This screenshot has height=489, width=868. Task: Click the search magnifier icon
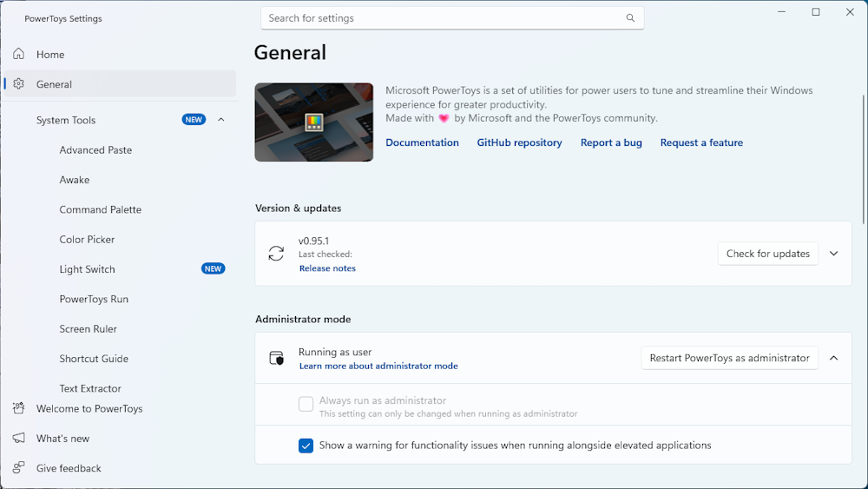(x=630, y=18)
